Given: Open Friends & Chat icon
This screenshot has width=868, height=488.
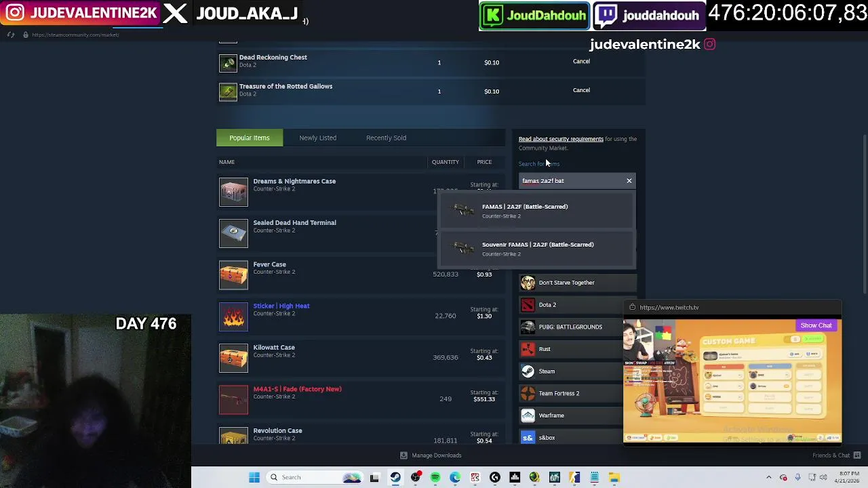Looking at the screenshot, I should (x=857, y=455).
